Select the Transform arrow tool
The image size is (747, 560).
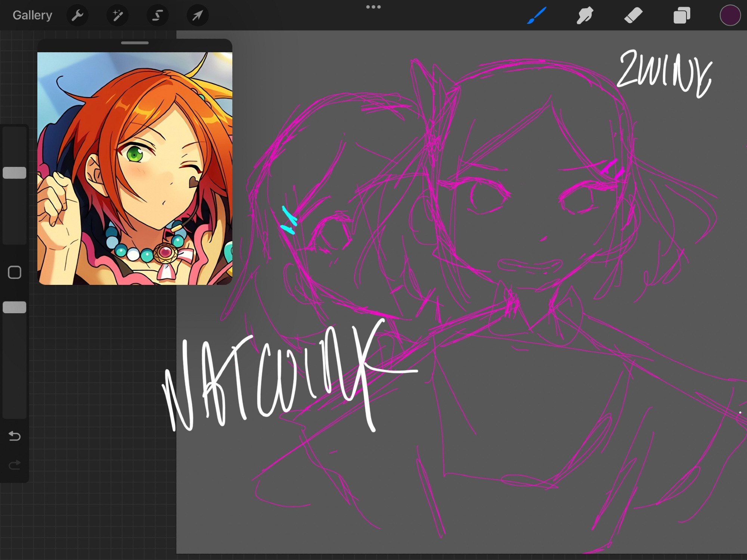(198, 15)
